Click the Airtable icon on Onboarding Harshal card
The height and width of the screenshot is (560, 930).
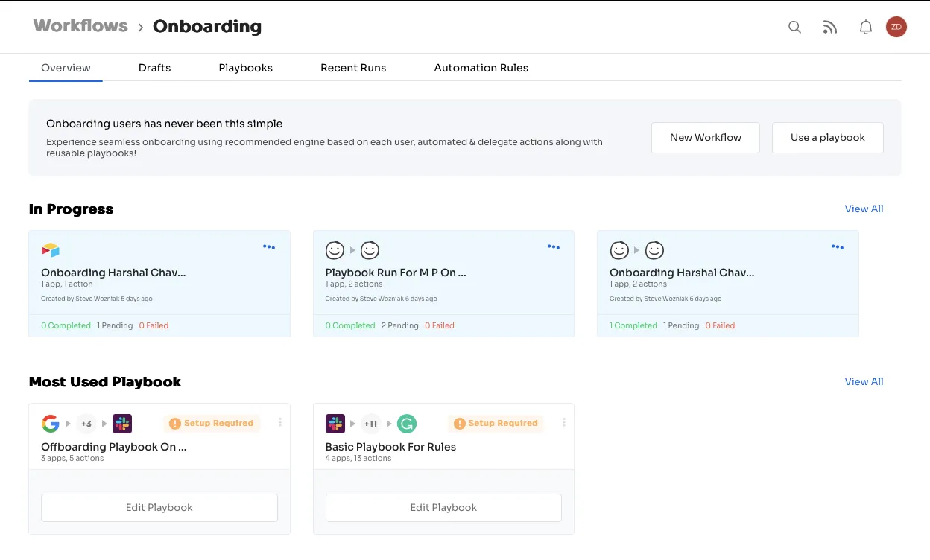tap(51, 250)
